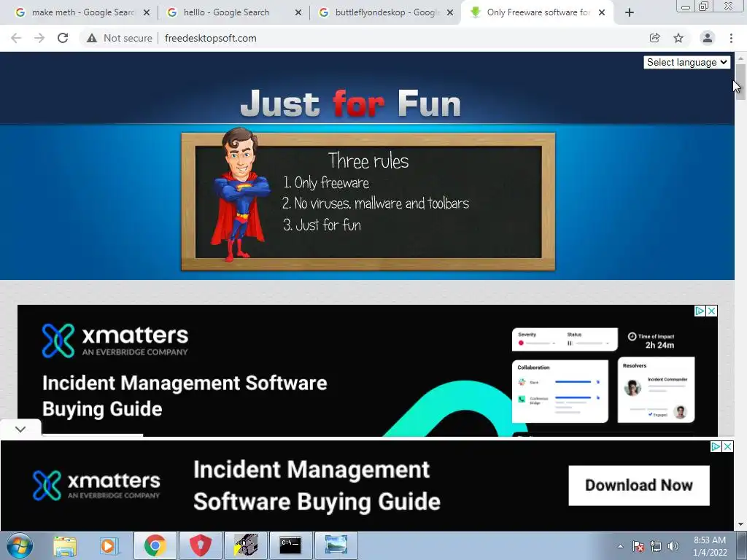
Task: Click the scroll up arrow
Action: coord(740,58)
